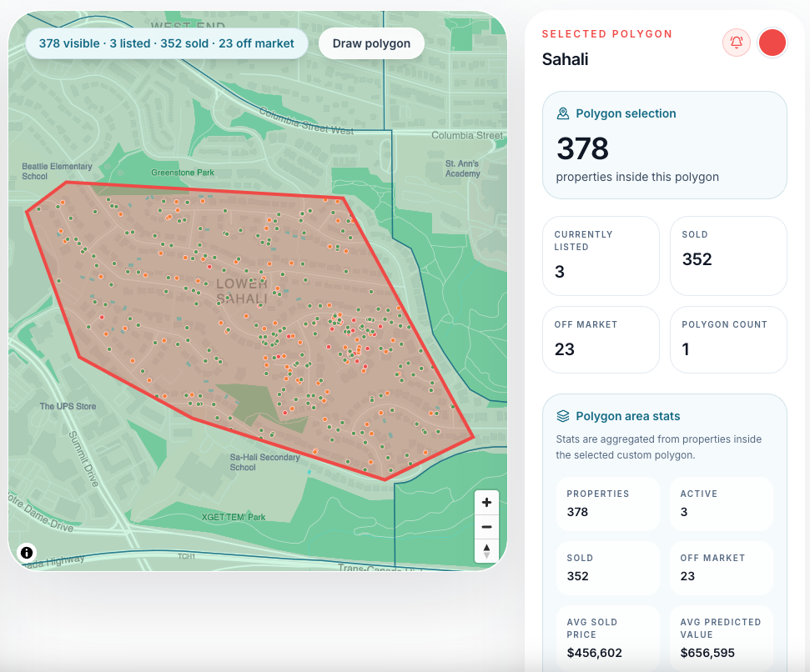Select the Sahali polygon name
This screenshot has height=672, width=810.
click(x=565, y=59)
